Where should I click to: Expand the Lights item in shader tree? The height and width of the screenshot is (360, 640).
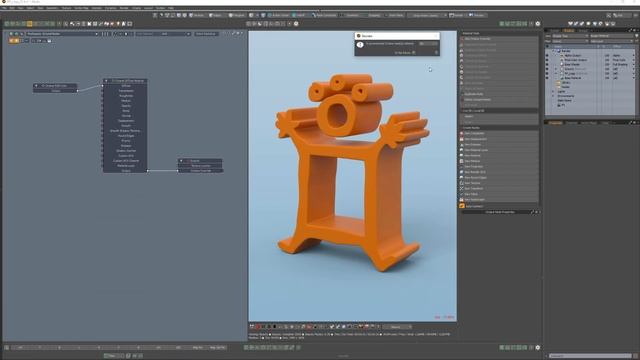[x=554, y=91]
